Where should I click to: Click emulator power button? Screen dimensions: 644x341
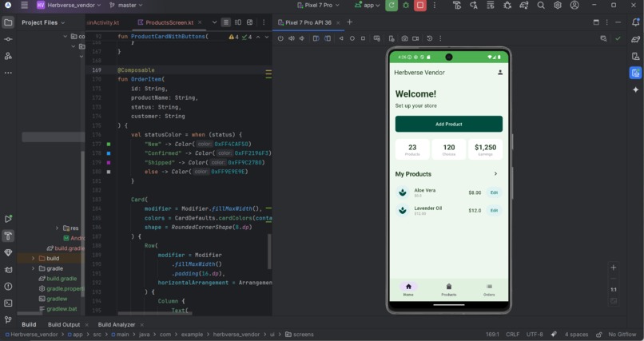pyautogui.click(x=280, y=38)
